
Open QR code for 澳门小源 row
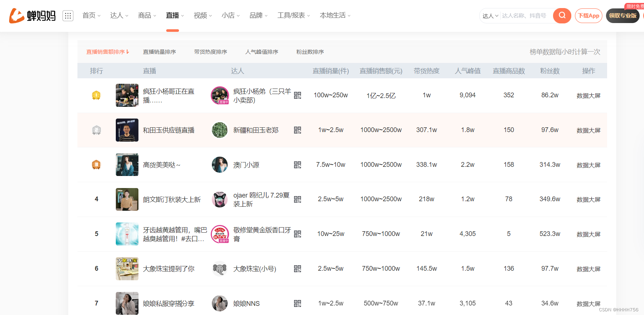point(297,165)
